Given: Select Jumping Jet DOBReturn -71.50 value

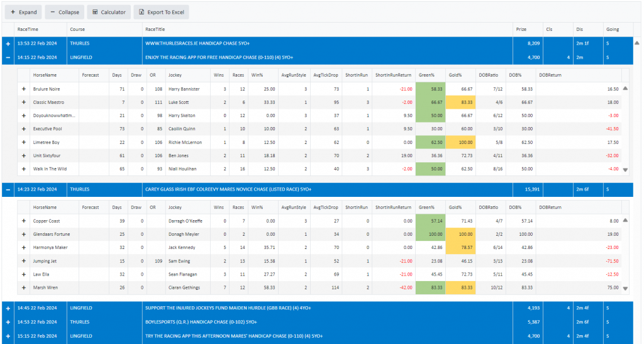Looking at the screenshot, I should coord(612,261).
